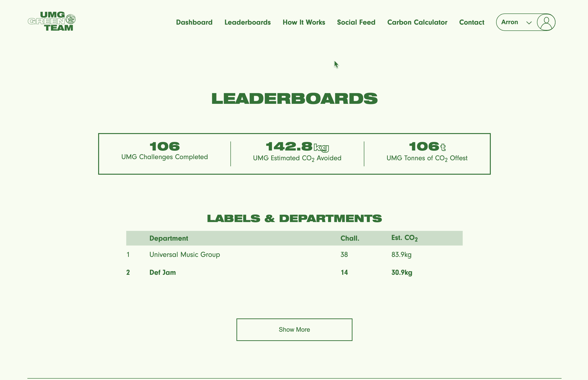
Task: Click the Department column header
Action: click(x=168, y=238)
